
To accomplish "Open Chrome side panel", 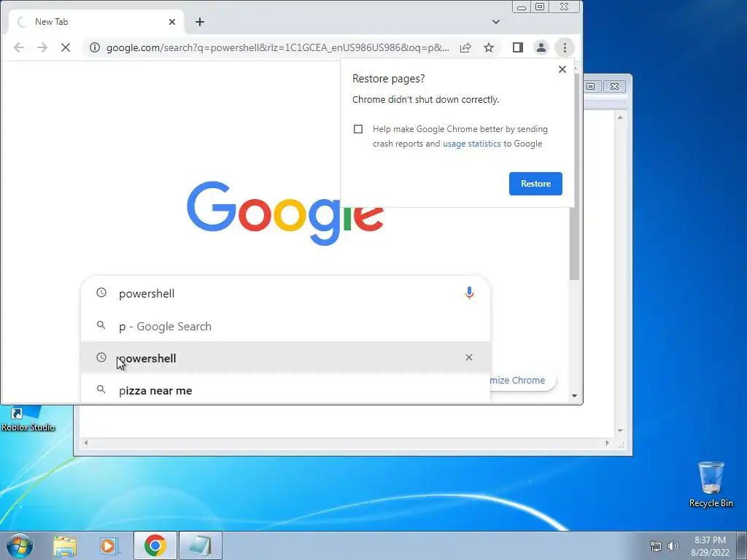I will coord(518,47).
